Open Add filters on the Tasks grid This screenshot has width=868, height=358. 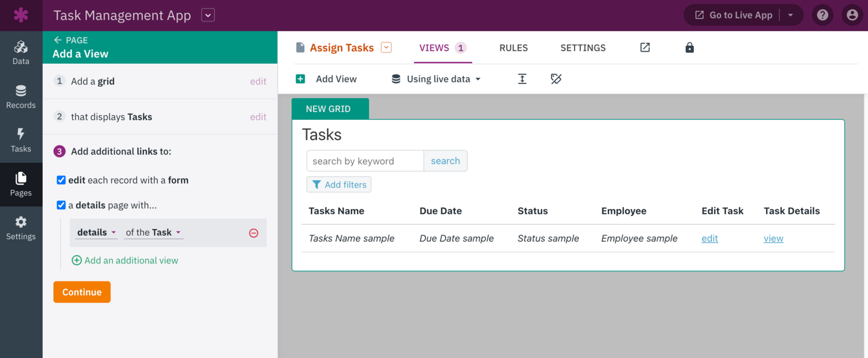pyautogui.click(x=339, y=184)
